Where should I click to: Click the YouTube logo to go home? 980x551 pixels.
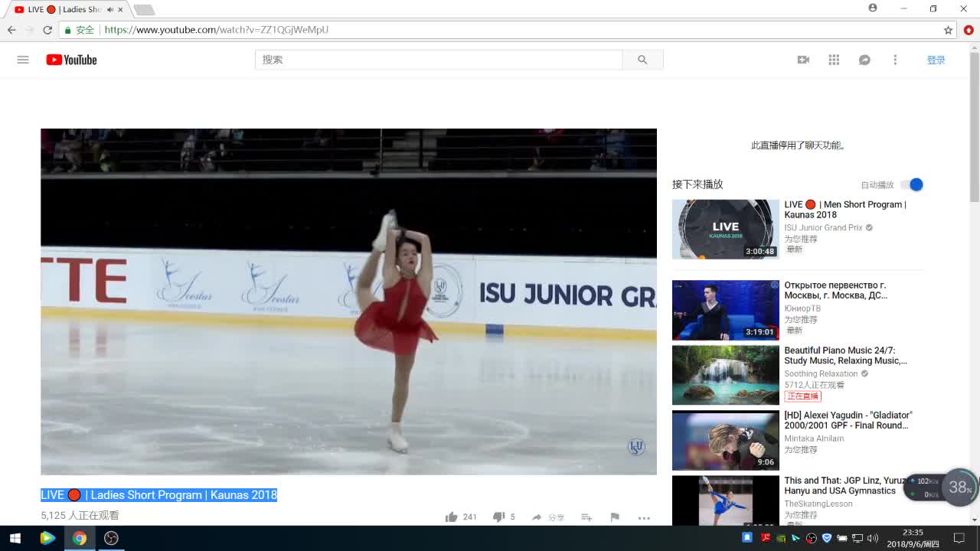(71, 60)
